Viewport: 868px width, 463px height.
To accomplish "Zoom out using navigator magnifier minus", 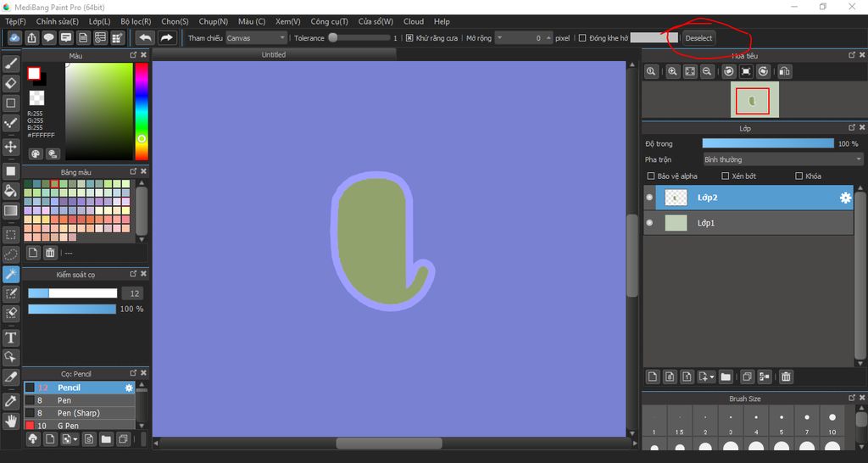I will point(707,71).
